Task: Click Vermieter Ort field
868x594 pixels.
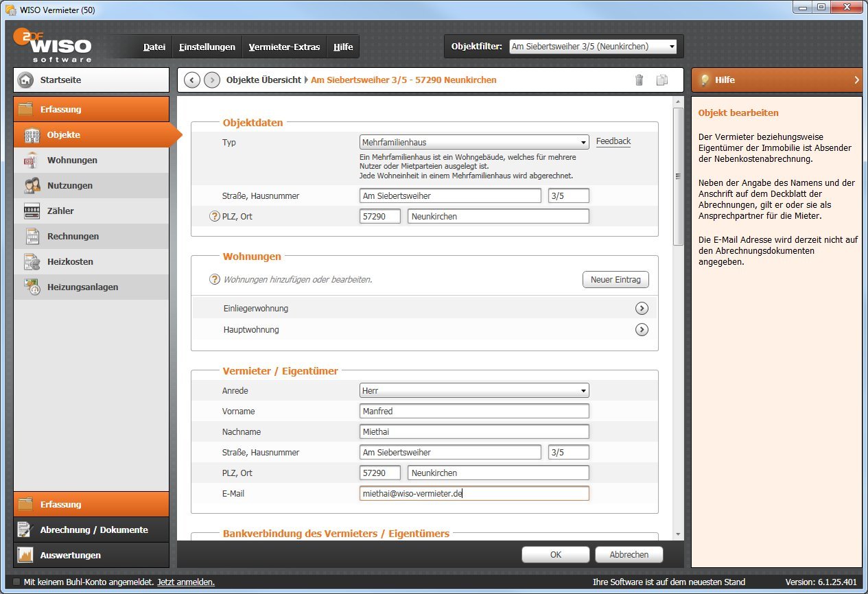Action: coord(498,473)
